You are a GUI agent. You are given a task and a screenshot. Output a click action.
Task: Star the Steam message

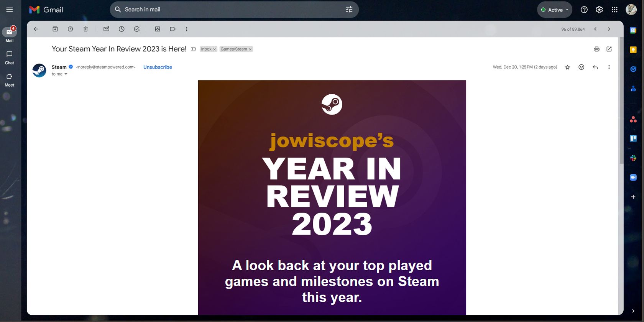[x=568, y=67]
